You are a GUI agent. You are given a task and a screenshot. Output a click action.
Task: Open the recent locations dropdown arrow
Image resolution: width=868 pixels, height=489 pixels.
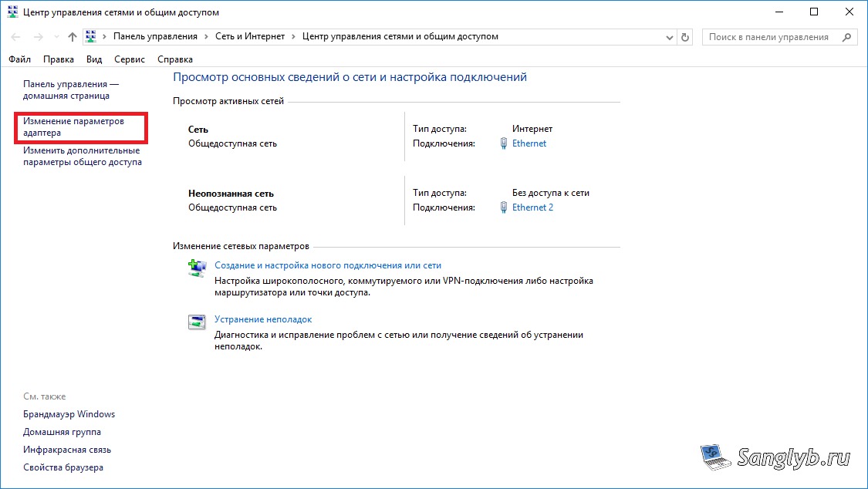[x=56, y=37]
